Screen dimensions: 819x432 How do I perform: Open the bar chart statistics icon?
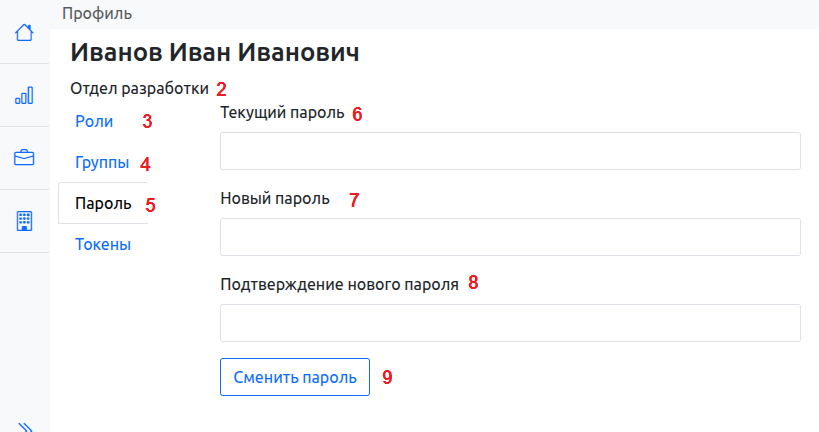[x=24, y=95]
